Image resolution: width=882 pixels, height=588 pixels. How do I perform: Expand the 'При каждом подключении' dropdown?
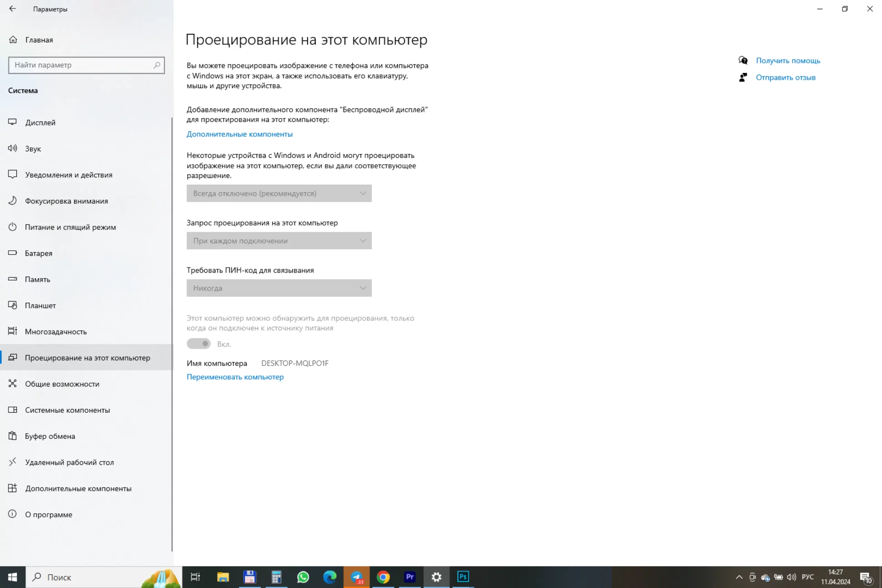click(279, 241)
